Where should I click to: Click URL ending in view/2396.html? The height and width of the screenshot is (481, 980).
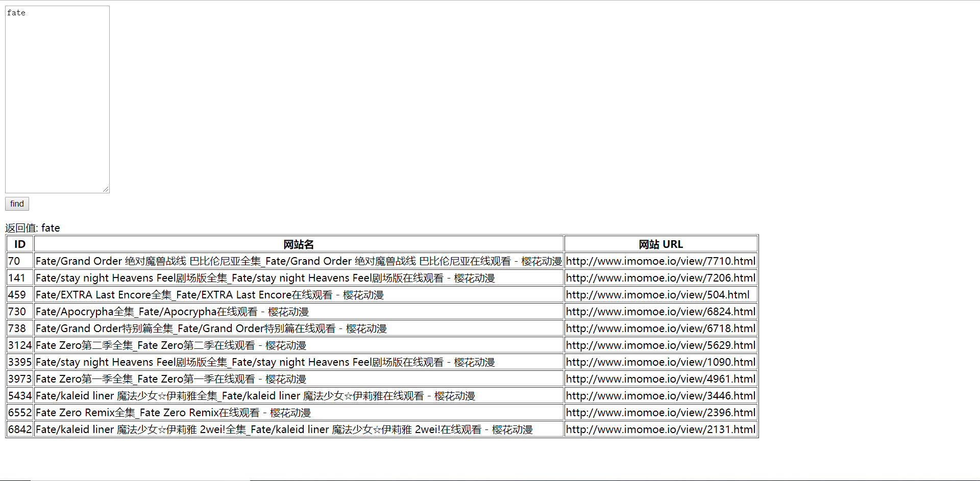pos(661,413)
